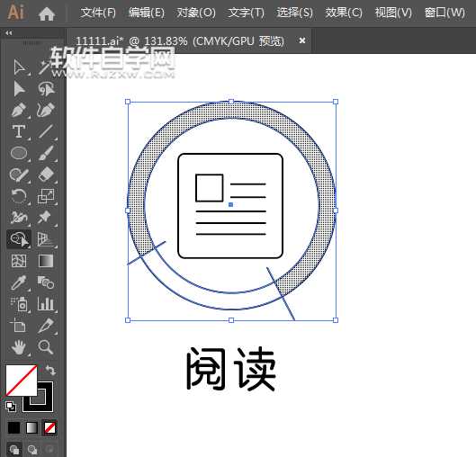Select the Curvature tool
This screenshot has width=476, height=457.
(x=46, y=110)
